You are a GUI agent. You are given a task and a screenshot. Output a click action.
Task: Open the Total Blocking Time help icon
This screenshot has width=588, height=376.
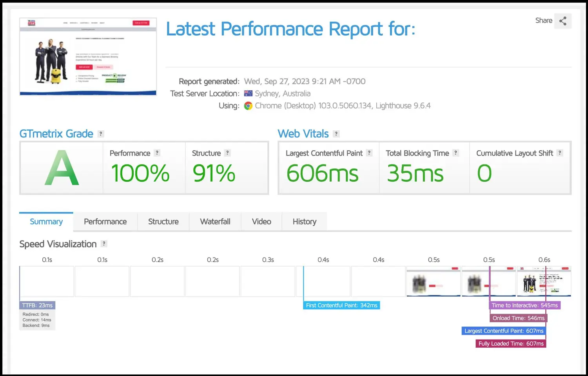[456, 153]
